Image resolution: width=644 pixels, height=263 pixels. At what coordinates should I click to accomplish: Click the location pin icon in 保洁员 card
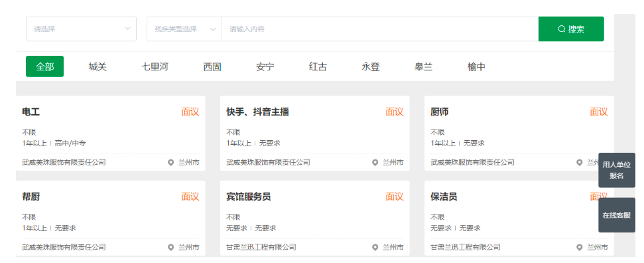(x=579, y=247)
